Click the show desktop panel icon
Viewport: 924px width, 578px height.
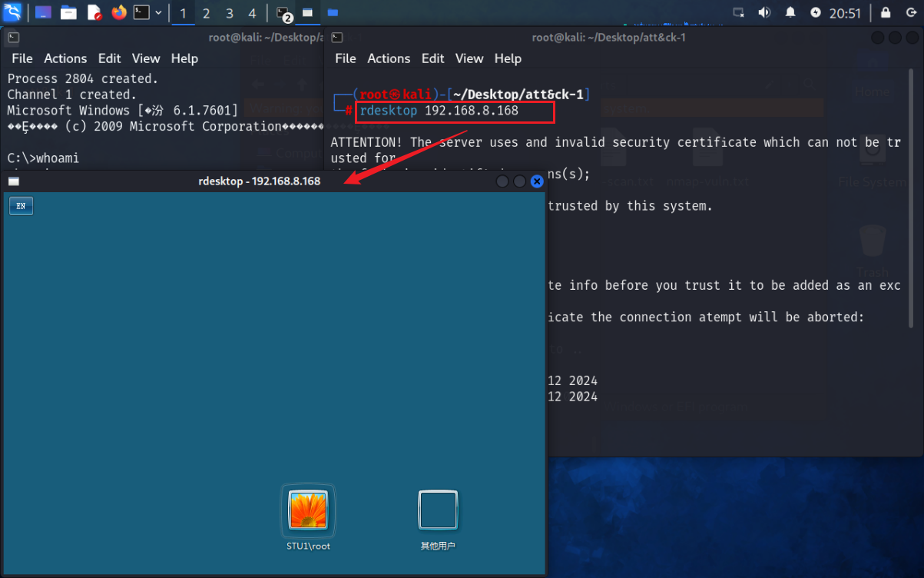click(43, 12)
